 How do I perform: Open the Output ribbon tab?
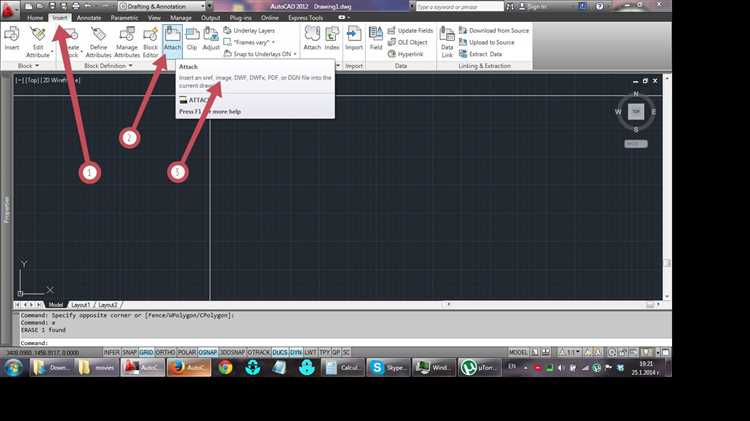coord(210,18)
